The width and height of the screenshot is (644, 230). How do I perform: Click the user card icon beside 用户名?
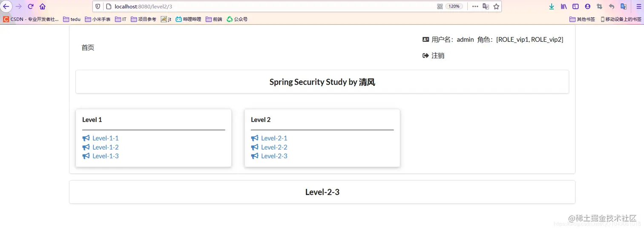(425, 40)
